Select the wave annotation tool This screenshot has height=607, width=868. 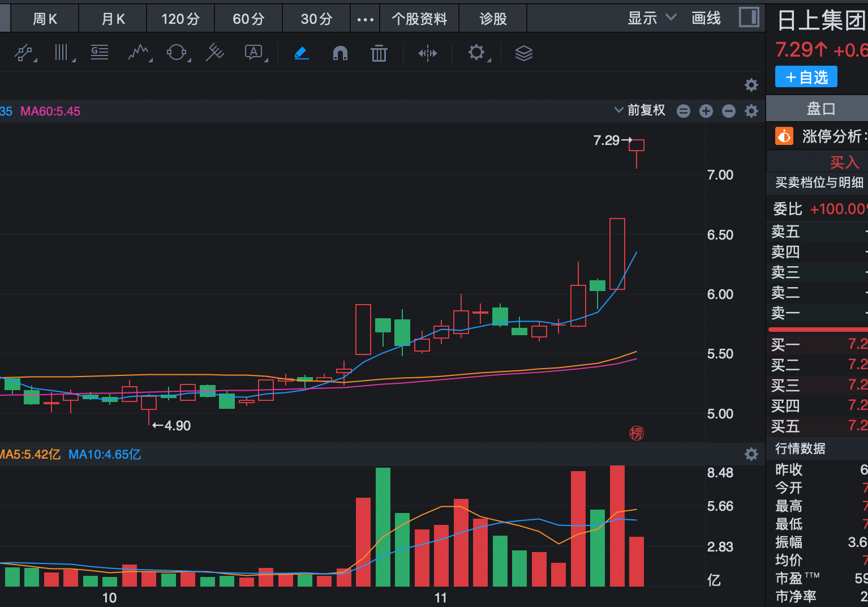[x=139, y=53]
